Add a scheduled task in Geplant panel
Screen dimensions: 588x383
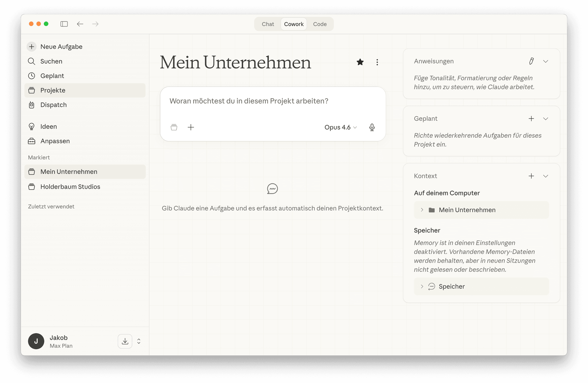coord(531,118)
